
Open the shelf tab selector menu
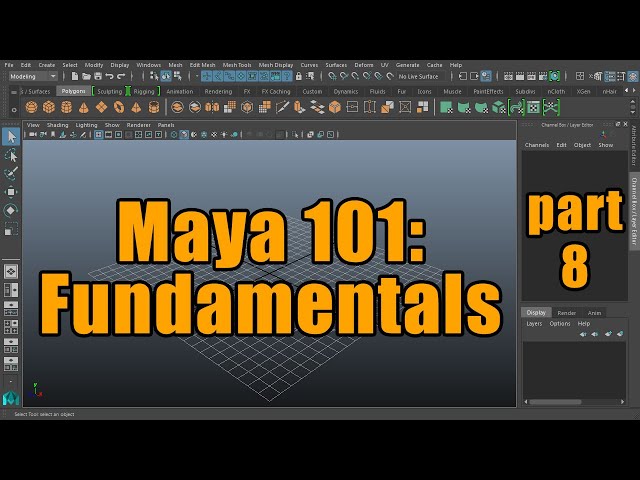[14, 92]
